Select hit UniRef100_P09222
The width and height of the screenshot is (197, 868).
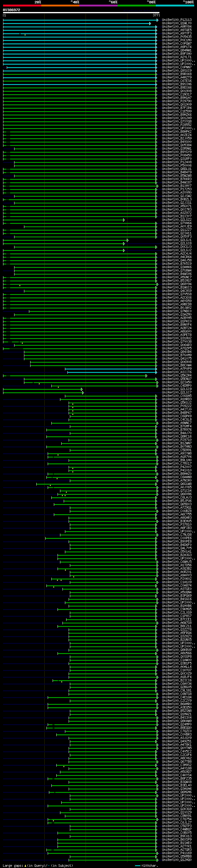point(177,406)
